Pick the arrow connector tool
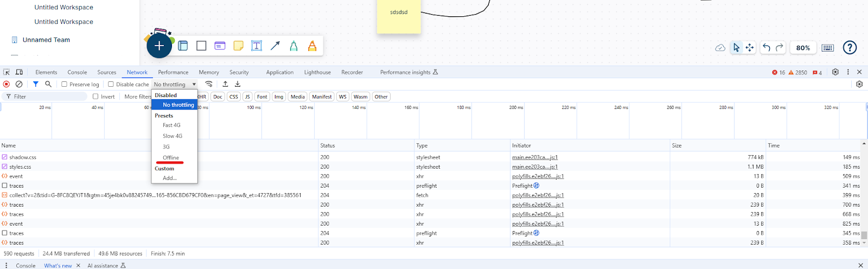This screenshot has width=868, height=269. click(x=275, y=46)
